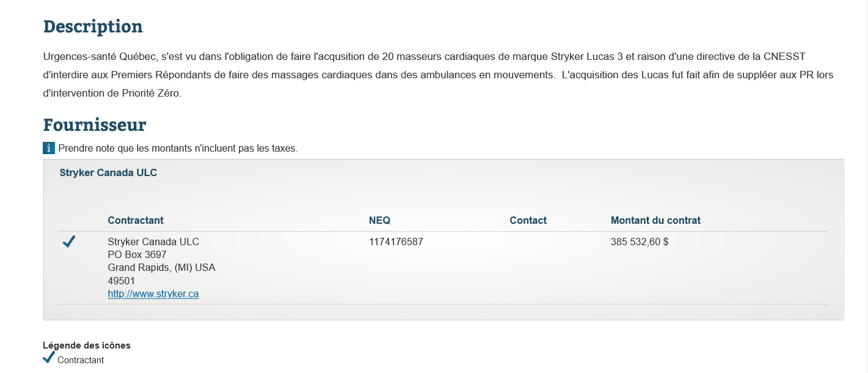This screenshot has width=868, height=373.
Task: Click the checkmark icon in the icon legend
Action: point(49,358)
